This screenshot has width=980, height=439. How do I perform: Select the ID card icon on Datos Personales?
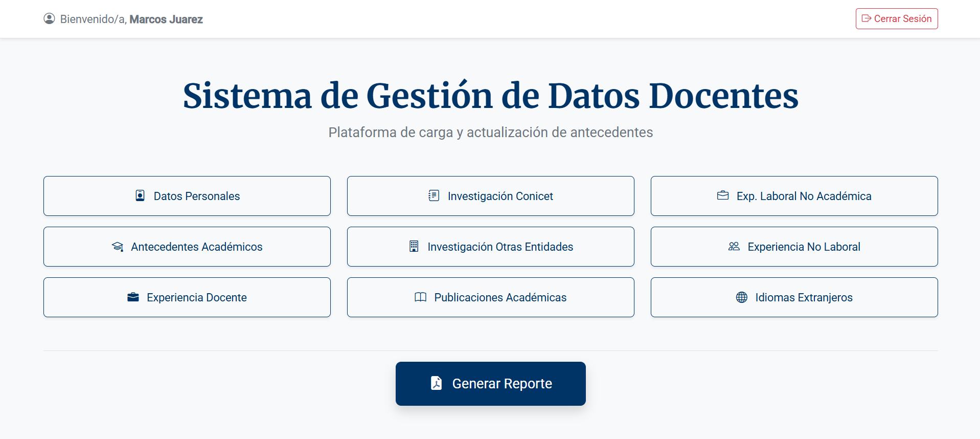pos(140,195)
